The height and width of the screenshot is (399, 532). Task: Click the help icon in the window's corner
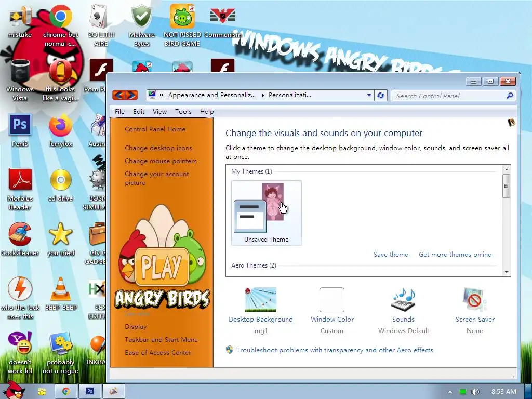click(511, 123)
